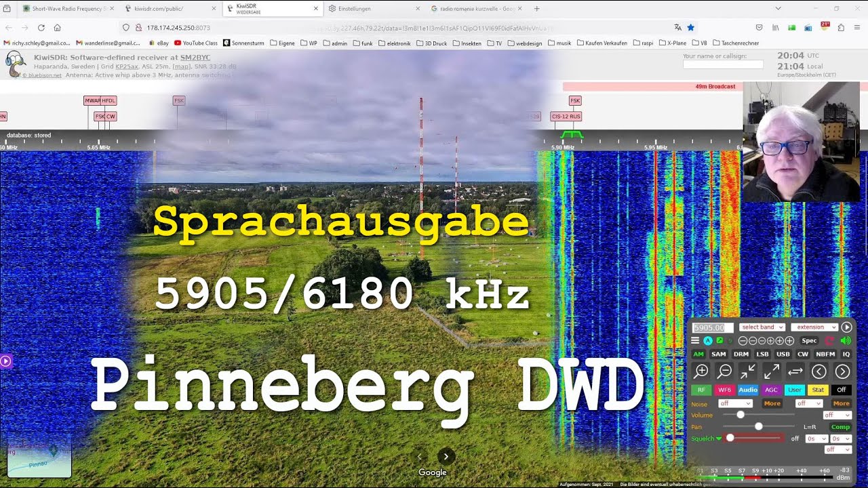Viewport: 868px width, 488px height.
Task: Select IQ demodulation mode
Action: 846,354
